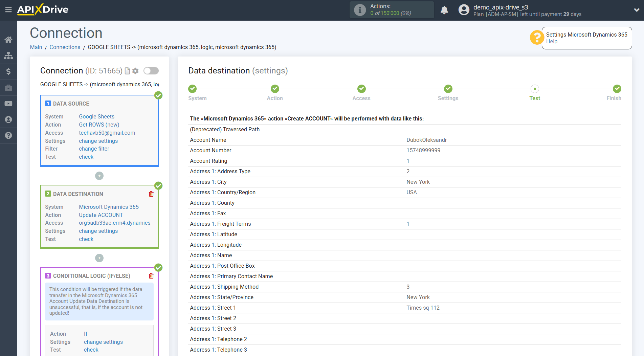Click account number 15748999999 value
Viewport: 644px width, 356px height.
[423, 150]
